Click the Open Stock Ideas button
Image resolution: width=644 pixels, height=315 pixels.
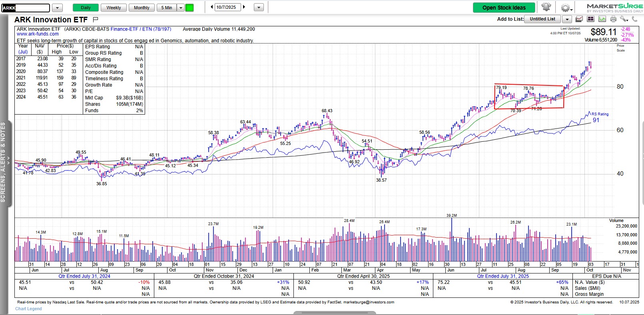tap(504, 8)
